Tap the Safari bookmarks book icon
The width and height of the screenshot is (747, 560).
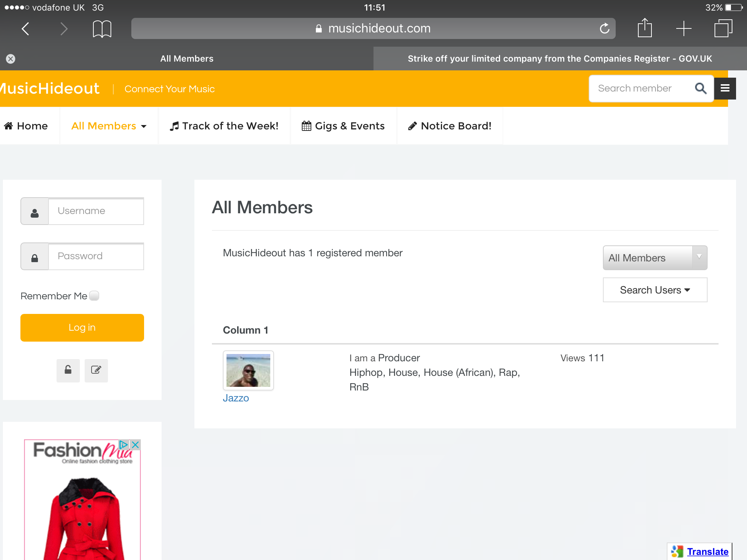click(102, 29)
